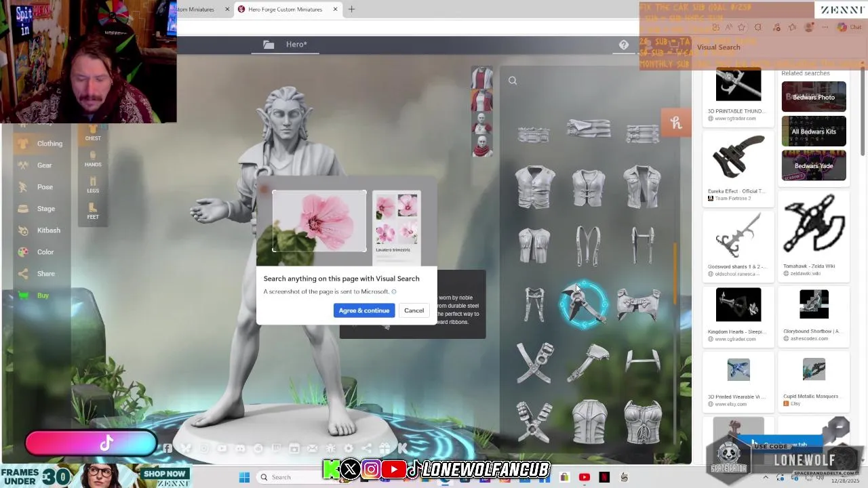Image resolution: width=868 pixels, height=488 pixels.
Task: Select the LEGS clothing subcategory
Action: [x=93, y=185]
